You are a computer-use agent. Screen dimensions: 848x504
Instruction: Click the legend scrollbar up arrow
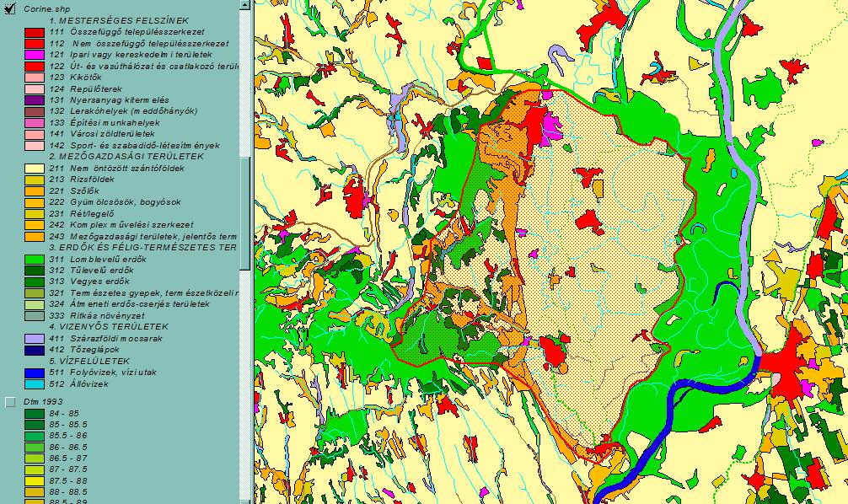coord(245,5)
